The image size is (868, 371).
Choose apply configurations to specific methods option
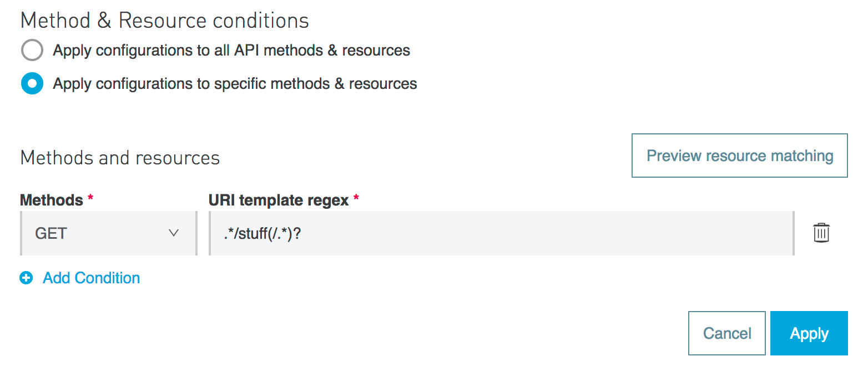32,83
